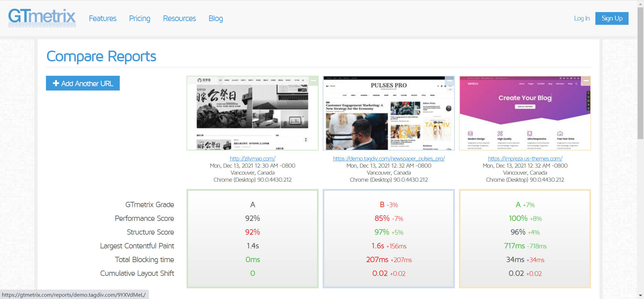Image resolution: width=644 pixels, height=299 pixels.
Task: Click the Cumulative Layout Shift label
Action: point(137,273)
